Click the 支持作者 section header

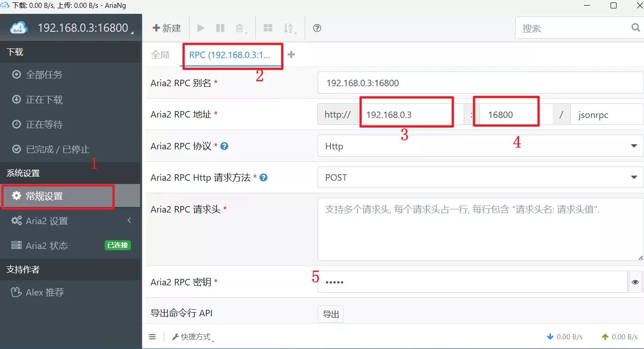pyautogui.click(x=23, y=269)
